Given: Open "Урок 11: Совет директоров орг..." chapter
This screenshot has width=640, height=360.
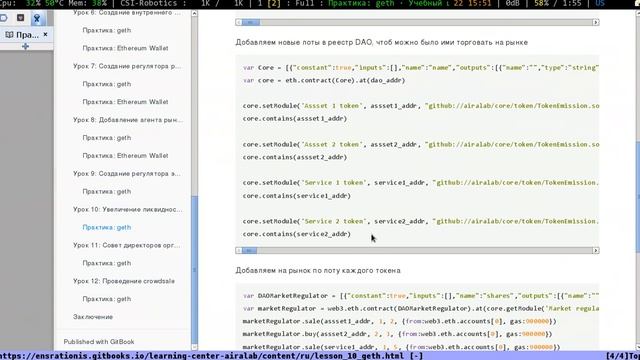Looking at the screenshot, I should click(x=127, y=245).
